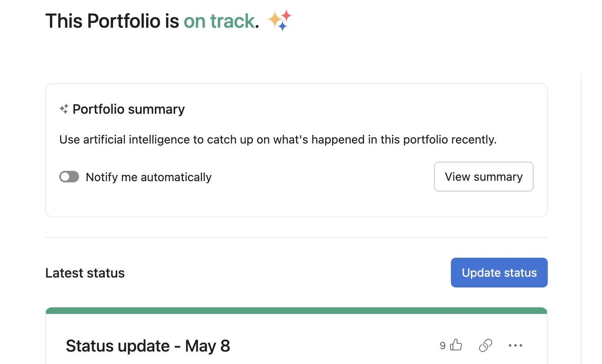Open the 'Status update - May 8' title
The width and height of the screenshot is (602, 364).
pos(148,346)
